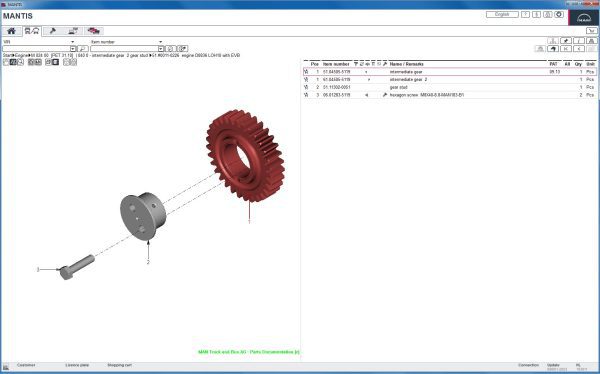Open the VIN input field history arrow
The image size is (600, 374).
pyautogui.click(x=73, y=49)
